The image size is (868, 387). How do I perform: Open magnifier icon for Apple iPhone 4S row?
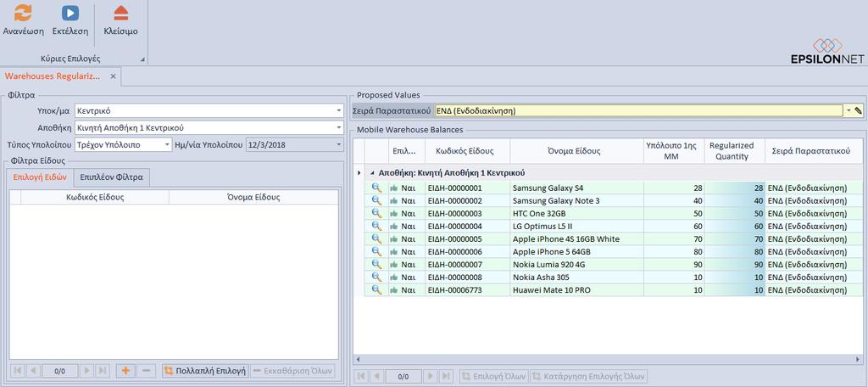376,239
